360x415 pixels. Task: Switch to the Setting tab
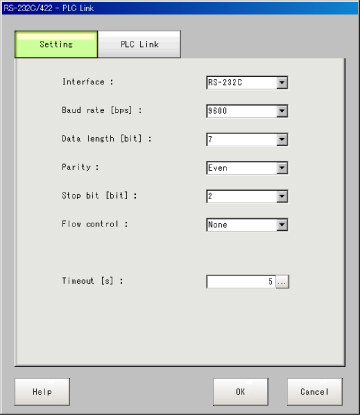click(56, 44)
